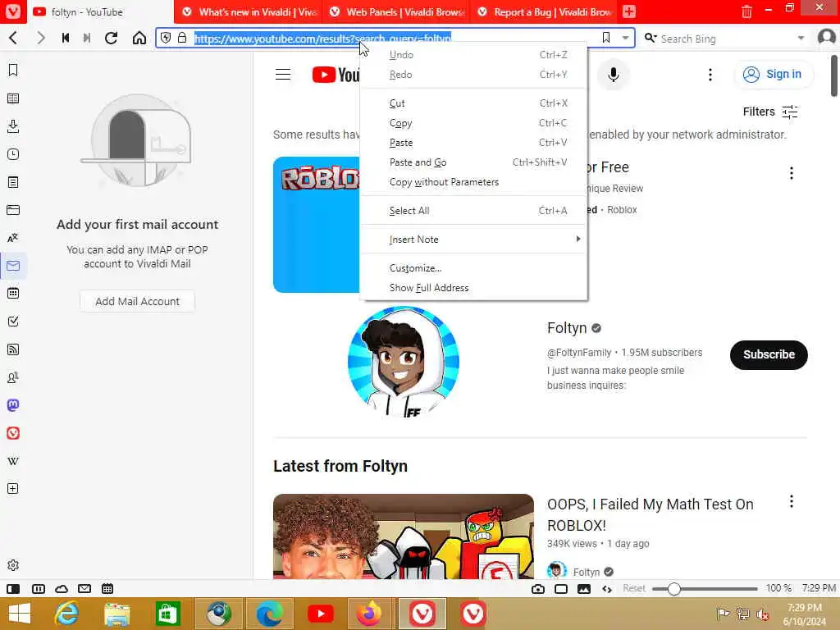Open the Wikipedia web panel
This screenshot has height=630, width=840.
[13, 461]
